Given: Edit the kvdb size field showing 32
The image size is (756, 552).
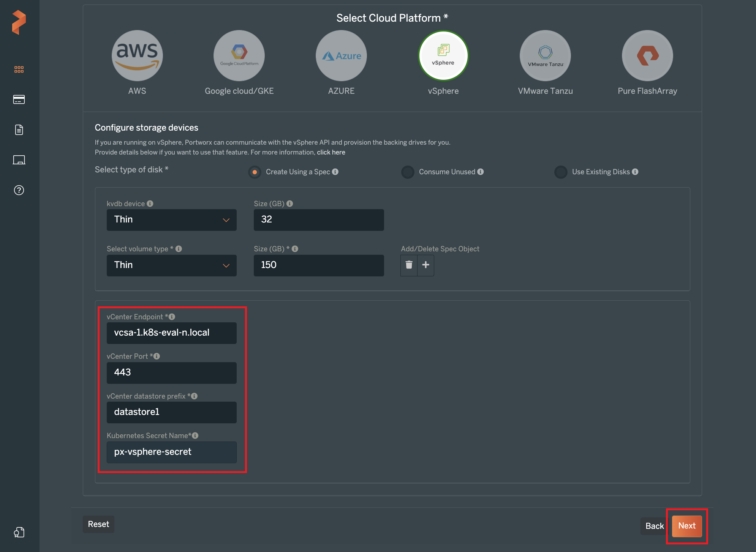Looking at the screenshot, I should [x=319, y=220].
